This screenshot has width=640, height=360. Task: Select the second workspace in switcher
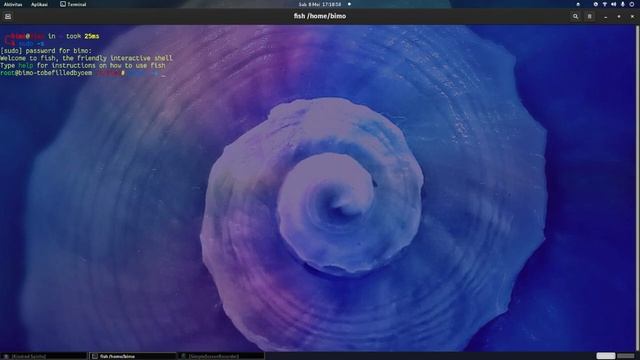click(626, 356)
